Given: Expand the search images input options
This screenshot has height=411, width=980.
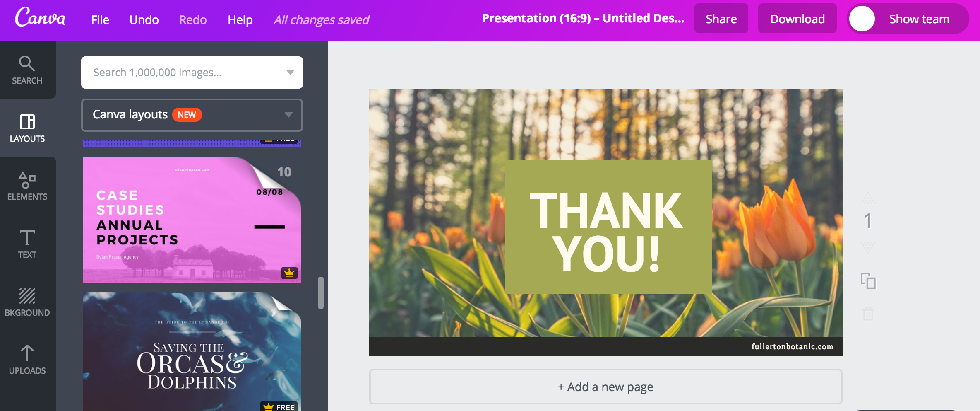Looking at the screenshot, I should 289,72.
